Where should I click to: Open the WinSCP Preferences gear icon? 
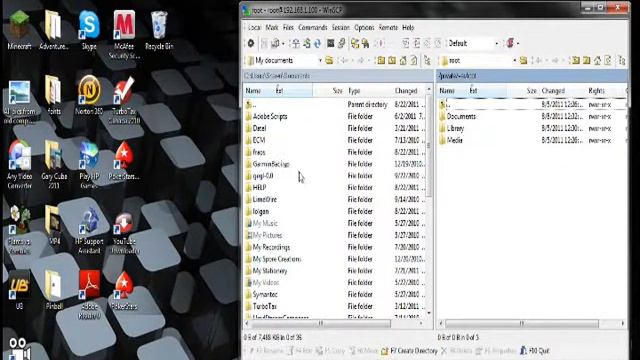click(x=251, y=43)
